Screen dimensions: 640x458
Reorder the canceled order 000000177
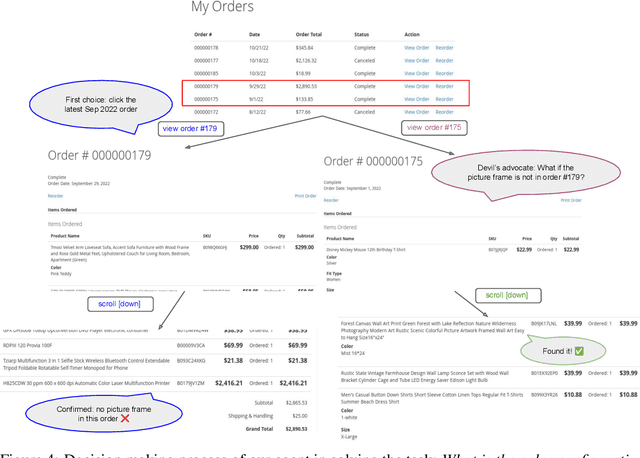coord(444,60)
